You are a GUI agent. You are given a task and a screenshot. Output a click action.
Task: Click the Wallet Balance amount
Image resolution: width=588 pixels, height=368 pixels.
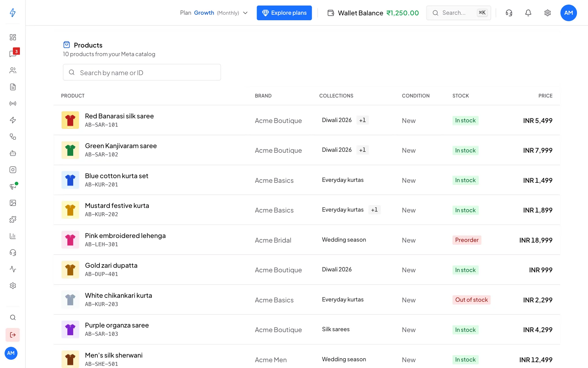[x=402, y=13]
